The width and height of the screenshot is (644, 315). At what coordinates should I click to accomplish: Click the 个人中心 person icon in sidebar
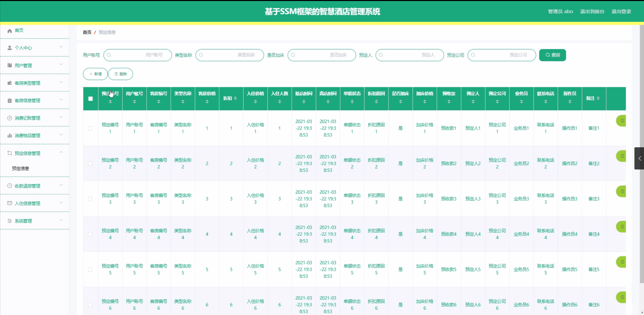pyautogui.click(x=10, y=48)
